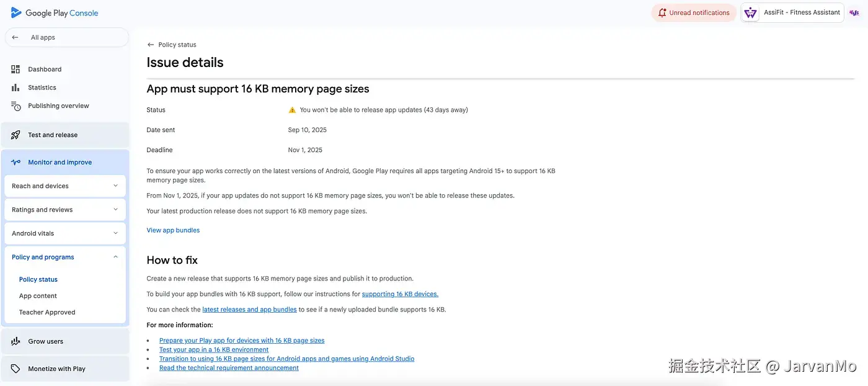Switch to App content page

(38, 295)
